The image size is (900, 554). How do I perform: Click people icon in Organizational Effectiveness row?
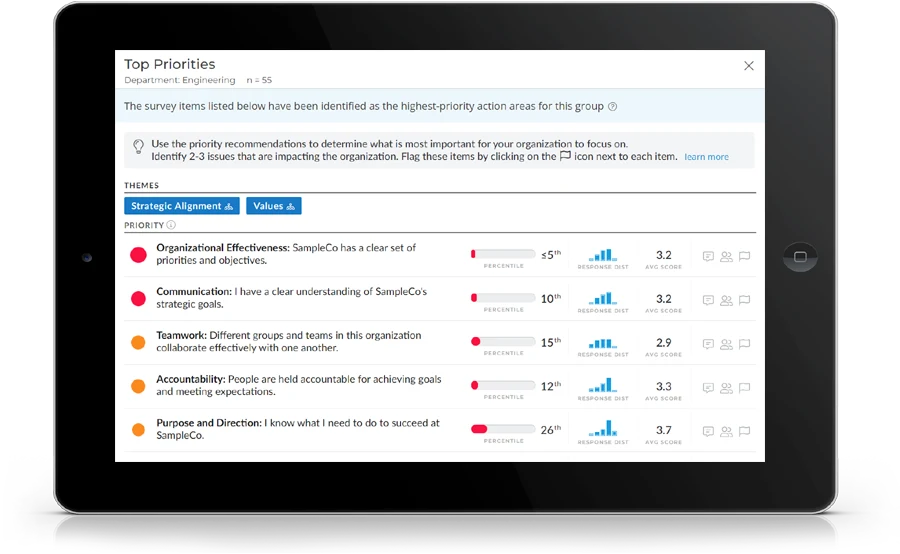click(726, 256)
